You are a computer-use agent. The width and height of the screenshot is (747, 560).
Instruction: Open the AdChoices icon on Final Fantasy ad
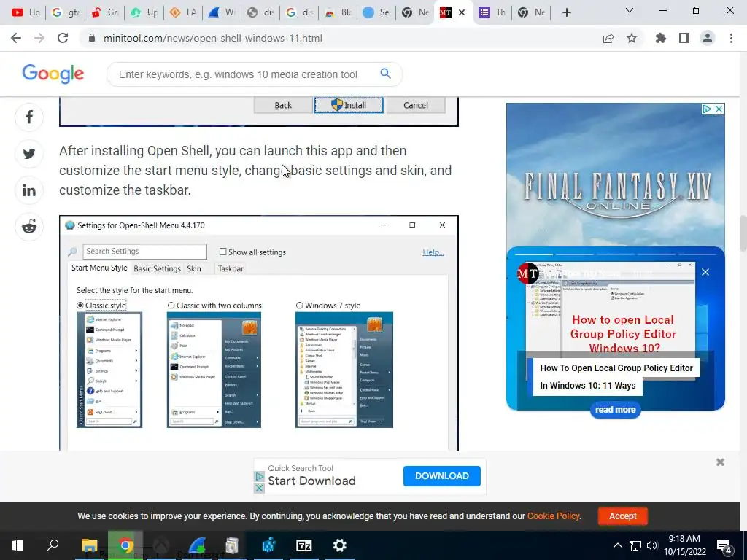[707, 109]
